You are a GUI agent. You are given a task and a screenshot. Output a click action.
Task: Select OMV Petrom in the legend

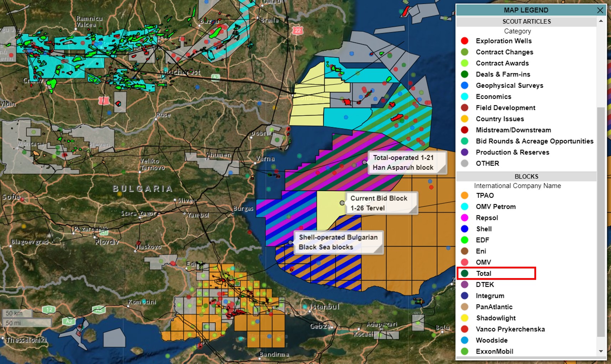(x=496, y=207)
